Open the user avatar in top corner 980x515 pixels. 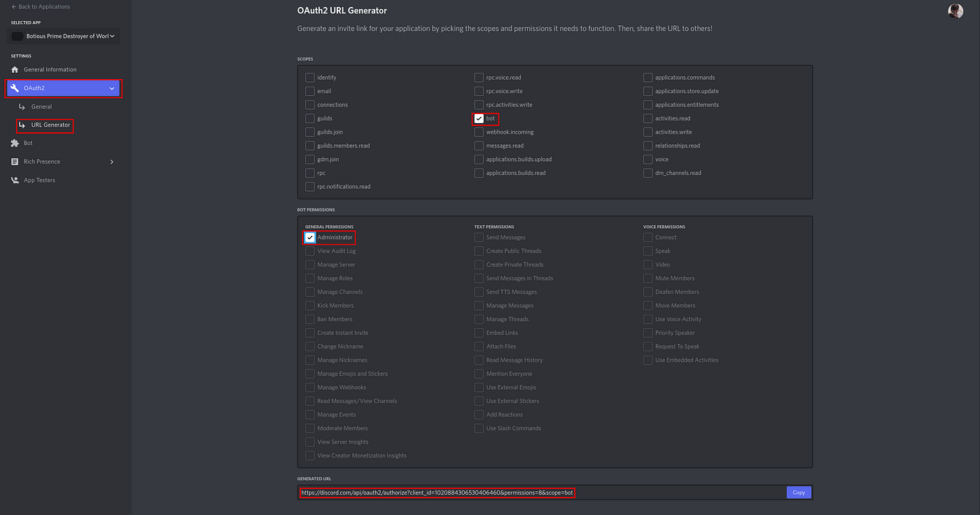click(x=955, y=11)
